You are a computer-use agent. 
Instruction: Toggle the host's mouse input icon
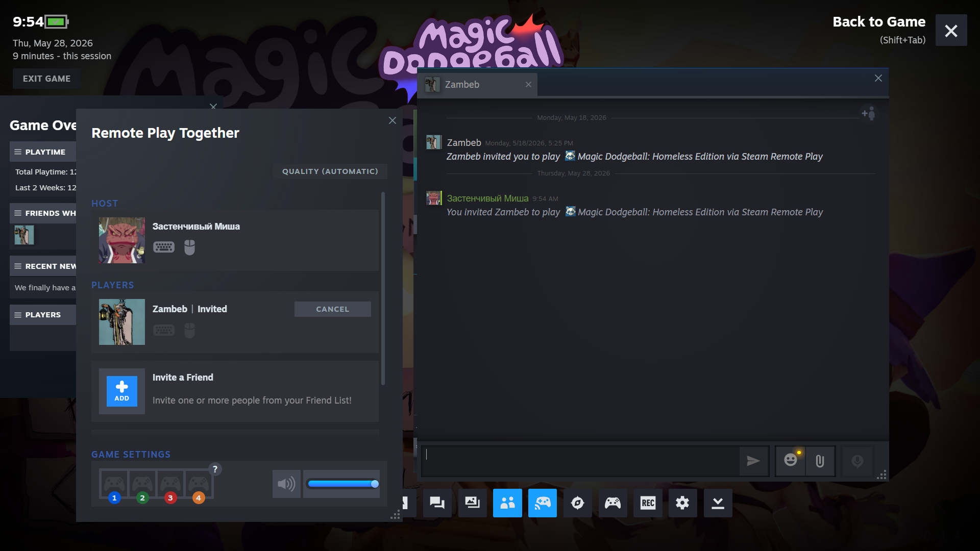[189, 247]
